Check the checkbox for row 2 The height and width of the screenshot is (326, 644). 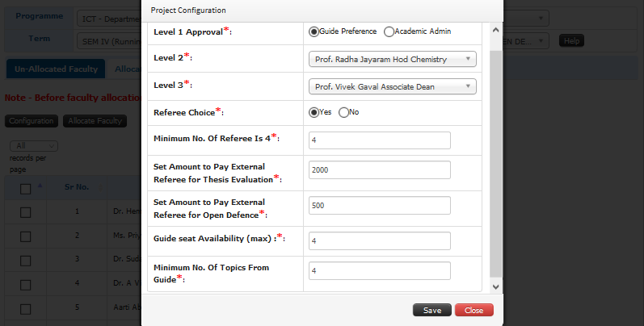point(26,236)
